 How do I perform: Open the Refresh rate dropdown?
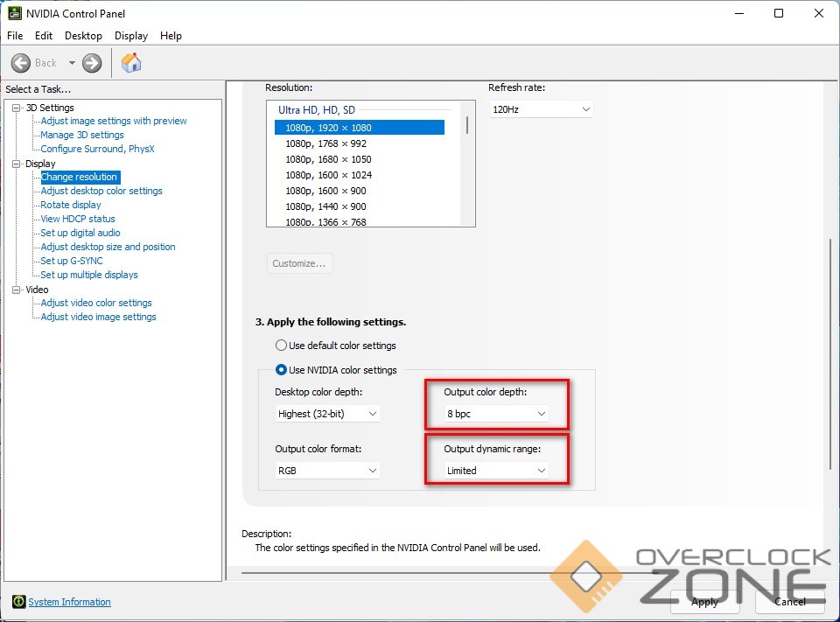[x=541, y=109]
